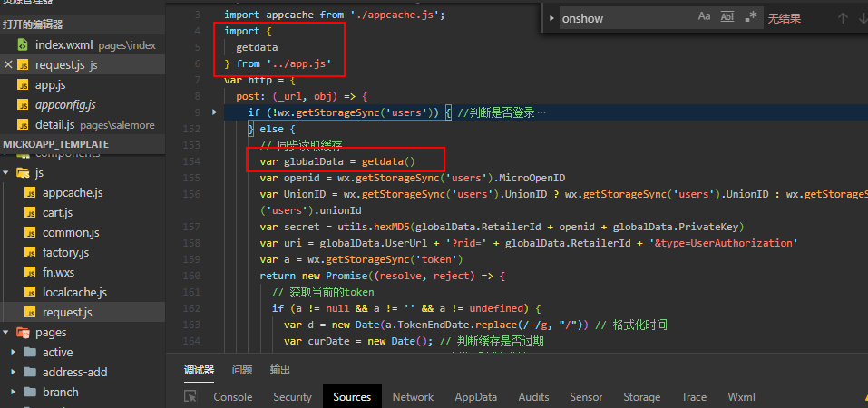Open the Audits devtools tab
This screenshot has width=868, height=408.
533,397
